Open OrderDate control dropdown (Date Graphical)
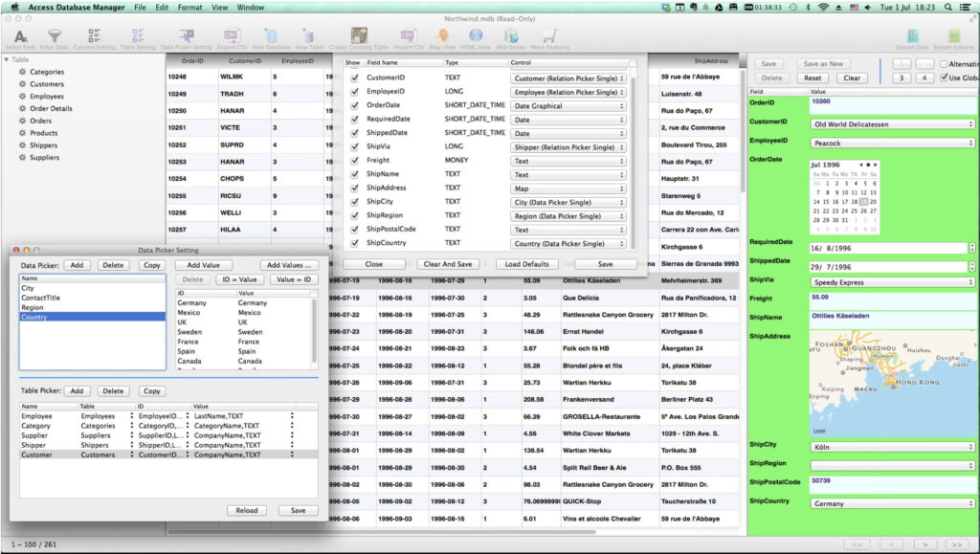 568,105
